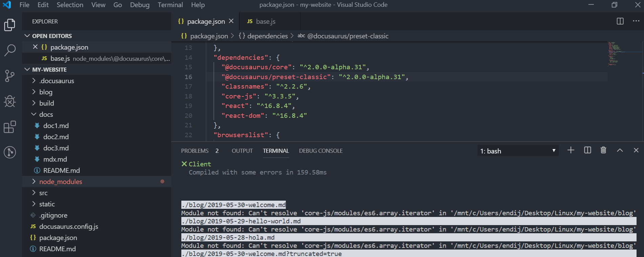Open the Selection menu
This screenshot has width=644, height=257.
pyautogui.click(x=70, y=5)
